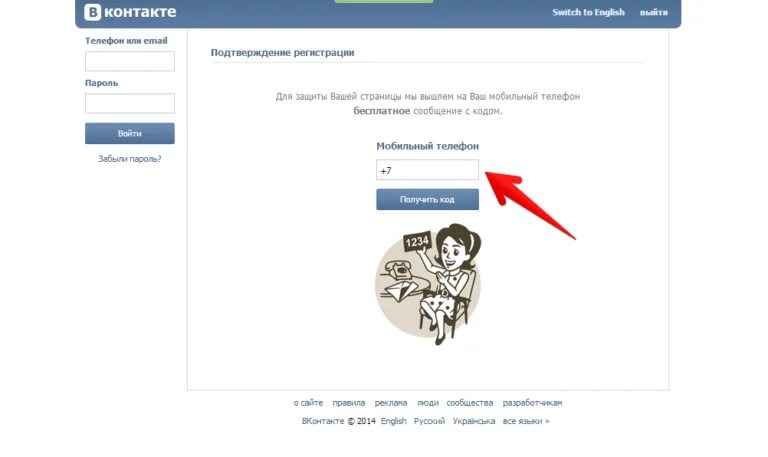Focus the Телефон или email field

[x=130, y=61]
